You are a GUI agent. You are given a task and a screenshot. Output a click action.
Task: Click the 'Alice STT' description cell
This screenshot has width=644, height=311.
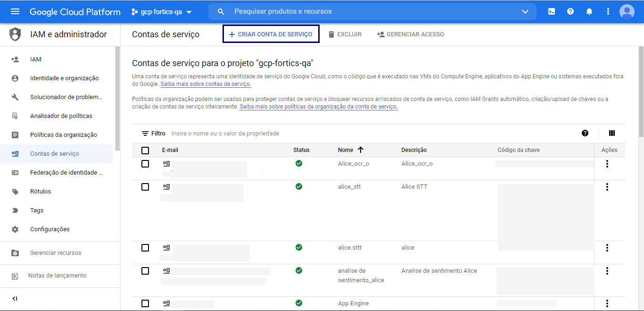coord(414,187)
